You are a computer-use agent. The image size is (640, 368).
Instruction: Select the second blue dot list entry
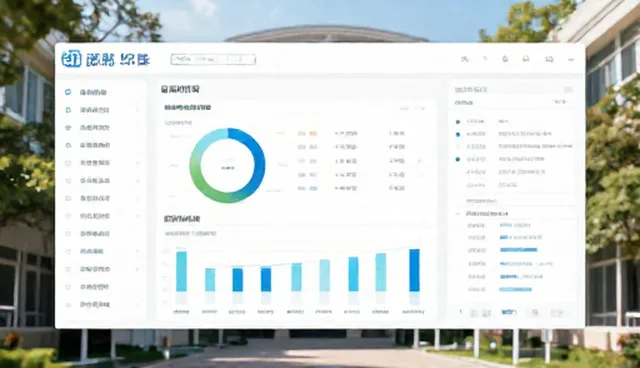(458, 134)
